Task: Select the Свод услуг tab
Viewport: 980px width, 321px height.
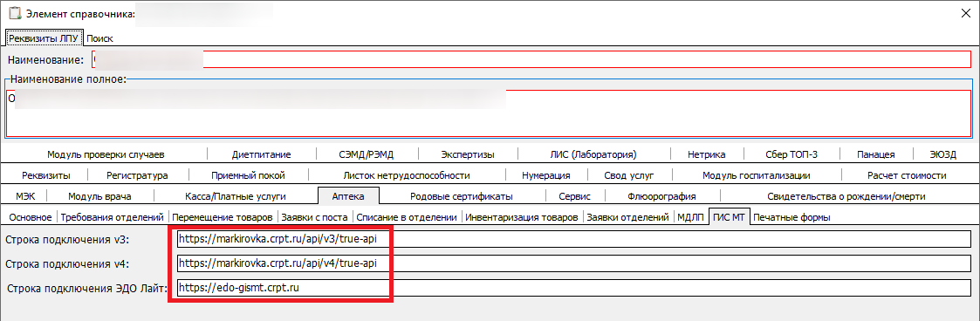Action: point(629,175)
